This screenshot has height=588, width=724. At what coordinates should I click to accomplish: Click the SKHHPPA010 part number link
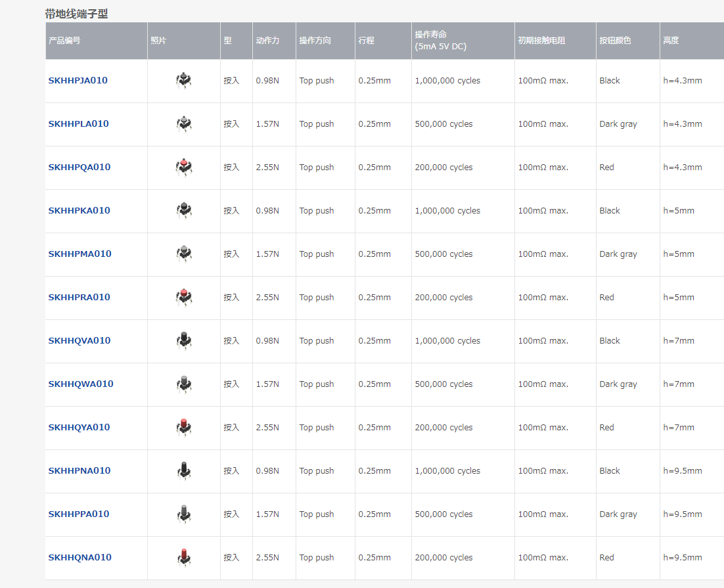click(78, 514)
